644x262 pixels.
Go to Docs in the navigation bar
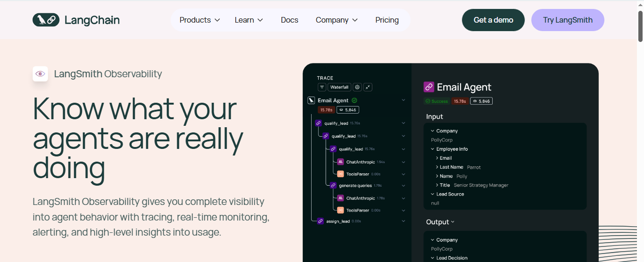pos(289,20)
